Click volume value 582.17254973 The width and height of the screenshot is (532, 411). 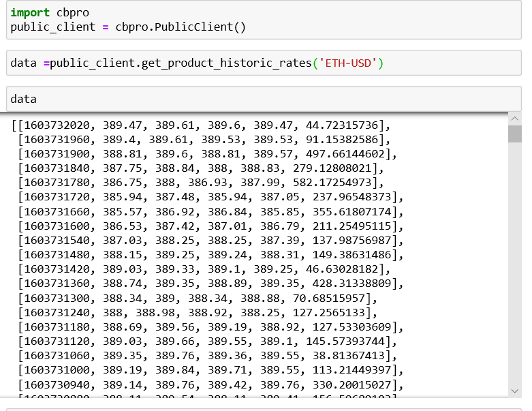[332, 183]
